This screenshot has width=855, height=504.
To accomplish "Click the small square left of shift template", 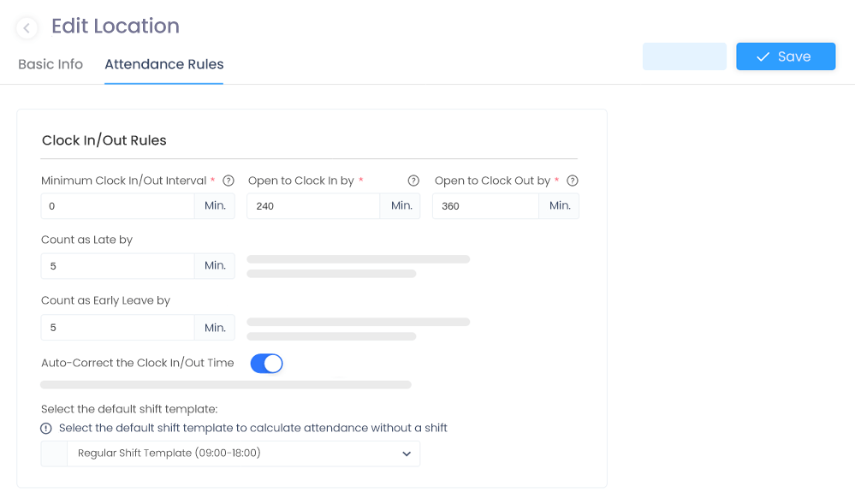I will coord(54,454).
